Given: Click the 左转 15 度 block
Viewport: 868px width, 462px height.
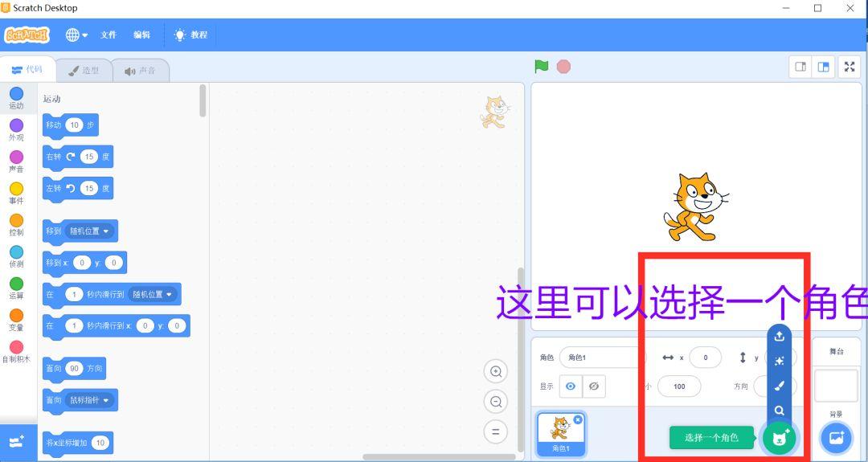Looking at the screenshot, I should (78, 189).
